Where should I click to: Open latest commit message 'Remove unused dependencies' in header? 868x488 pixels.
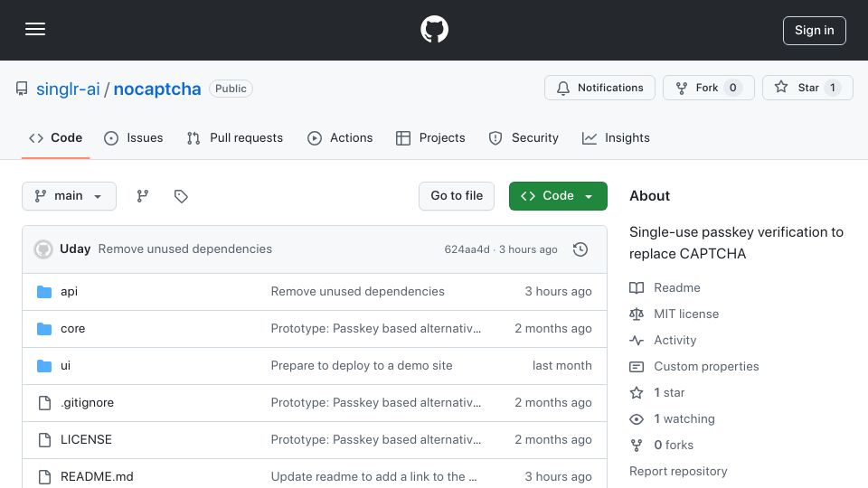tap(184, 249)
